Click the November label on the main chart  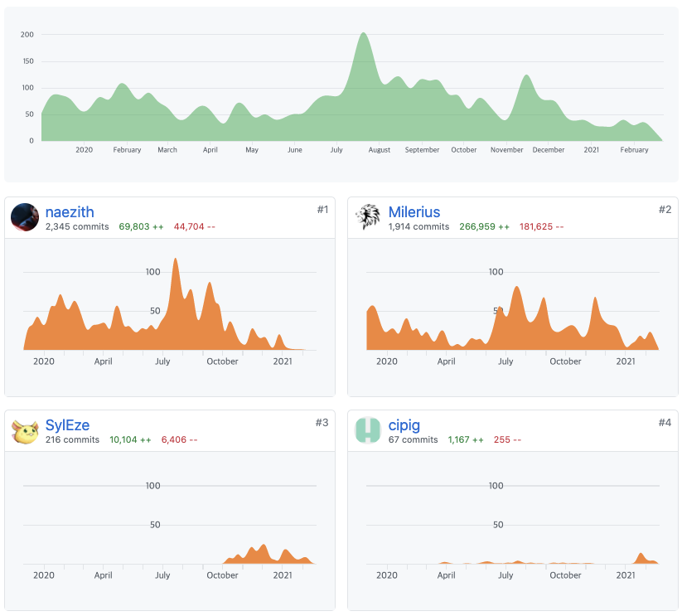pyautogui.click(x=506, y=150)
